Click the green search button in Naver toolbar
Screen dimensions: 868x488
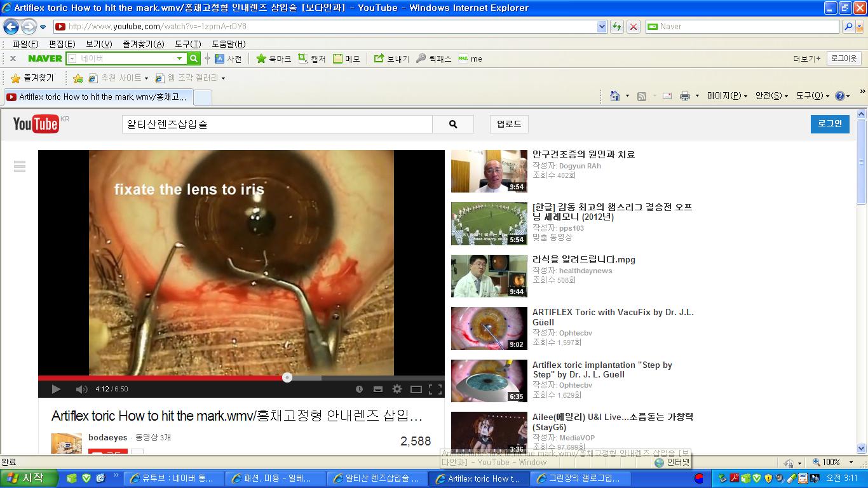(194, 58)
